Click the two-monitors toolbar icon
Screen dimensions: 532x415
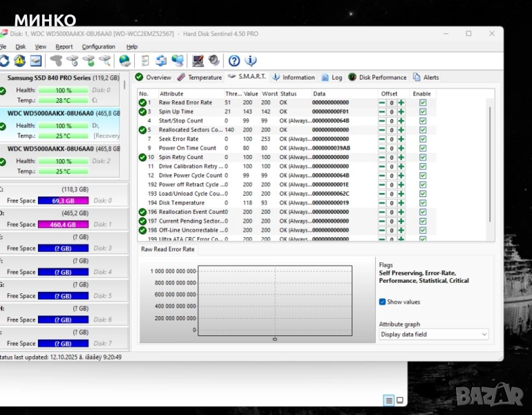(x=178, y=61)
